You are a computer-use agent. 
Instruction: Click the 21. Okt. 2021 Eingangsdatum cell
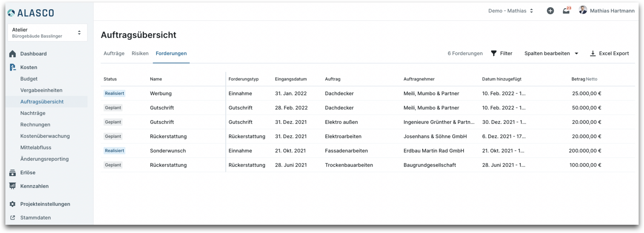coord(290,151)
